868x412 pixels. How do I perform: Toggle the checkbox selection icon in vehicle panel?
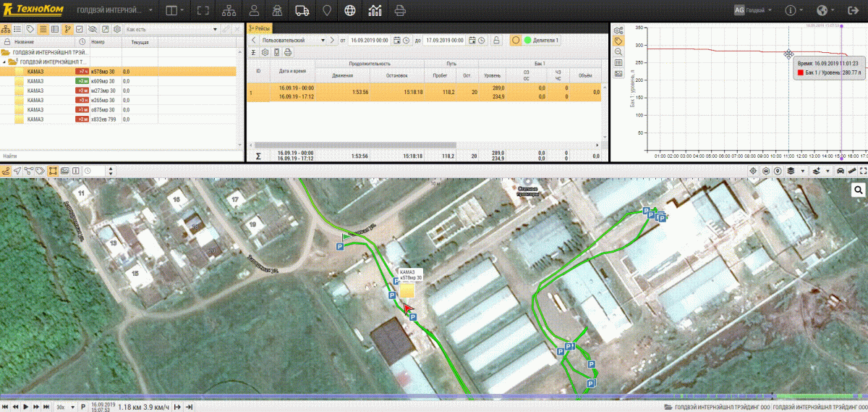[x=80, y=29]
